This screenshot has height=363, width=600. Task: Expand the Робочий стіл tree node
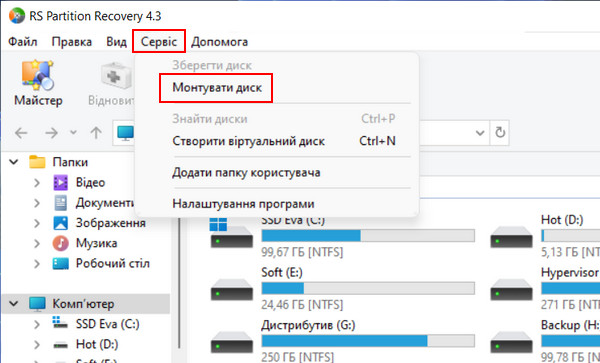(37, 264)
